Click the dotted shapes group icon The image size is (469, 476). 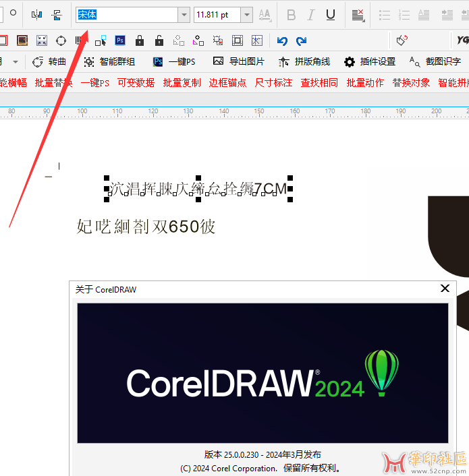coord(179,40)
